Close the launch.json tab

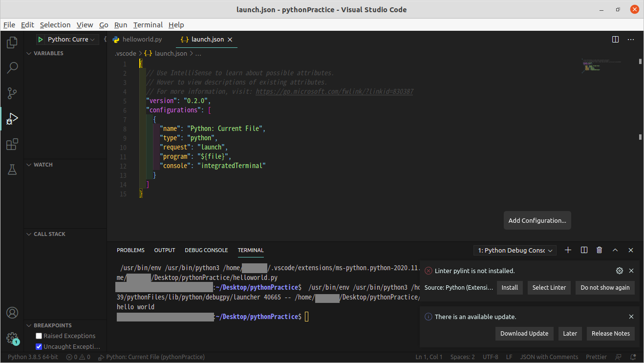click(x=230, y=40)
